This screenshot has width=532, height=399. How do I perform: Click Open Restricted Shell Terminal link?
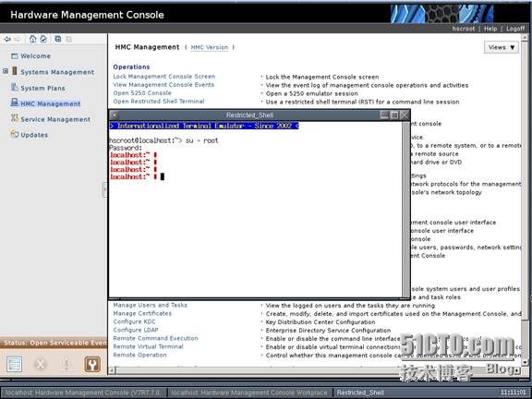tap(159, 101)
